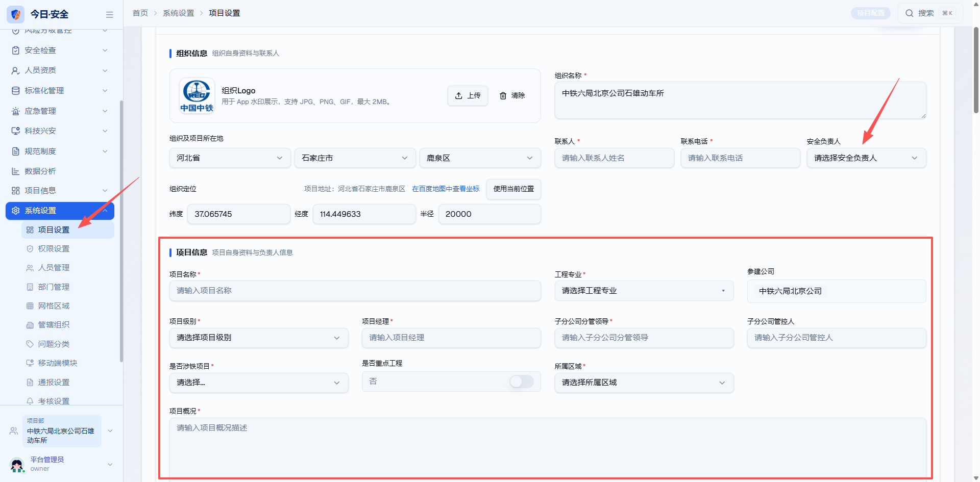The width and height of the screenshot is (980, 482).
Task: Open the 安全负责人 selector
Action: (866, 158)
